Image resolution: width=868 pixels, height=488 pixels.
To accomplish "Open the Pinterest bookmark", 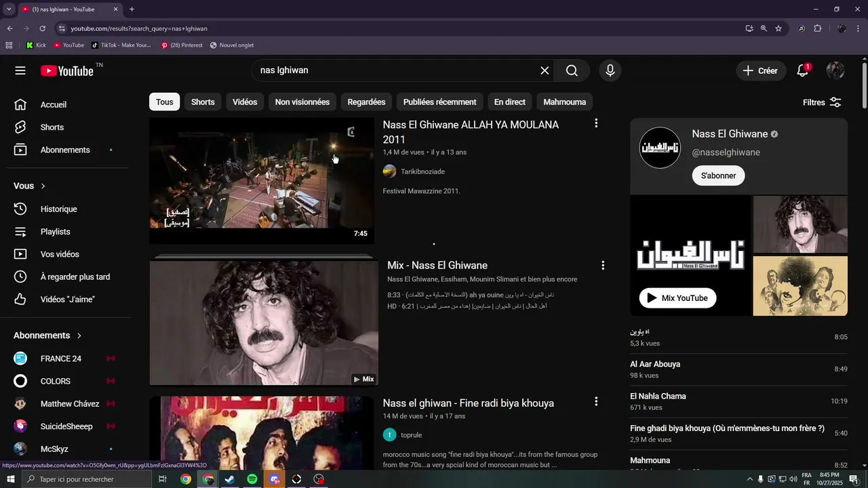I will point(182,45).
